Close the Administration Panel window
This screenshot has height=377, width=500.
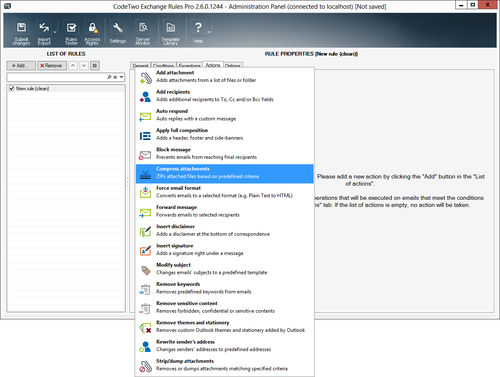[488, 5]
